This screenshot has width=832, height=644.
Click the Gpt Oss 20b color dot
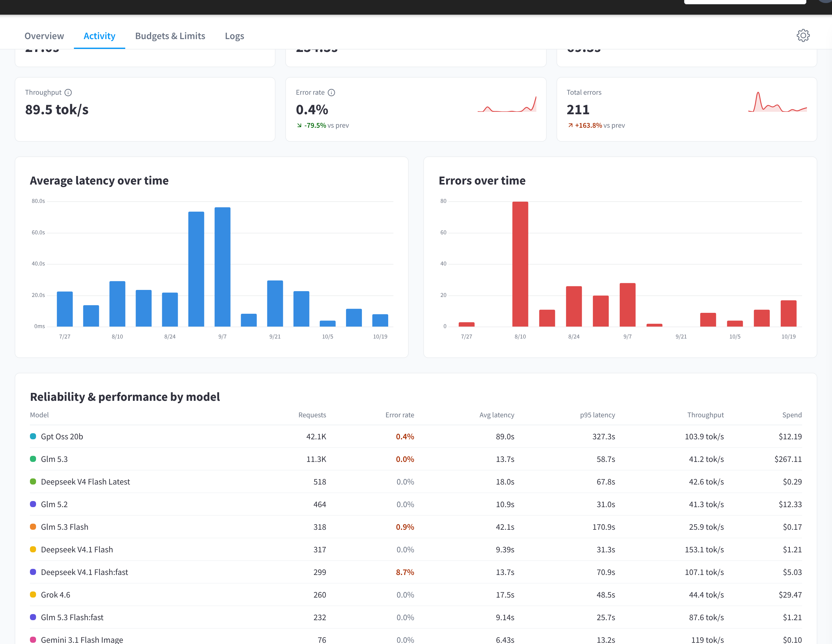tap(33, 436)
